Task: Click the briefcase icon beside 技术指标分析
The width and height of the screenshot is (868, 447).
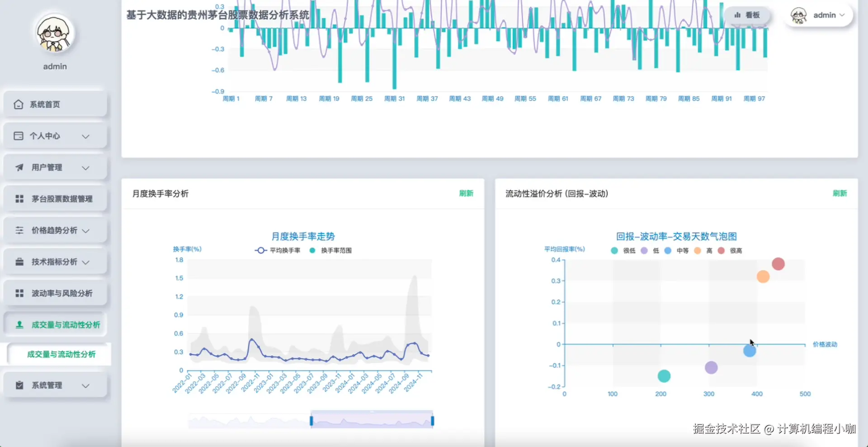Action: click(x=19, y=262)
